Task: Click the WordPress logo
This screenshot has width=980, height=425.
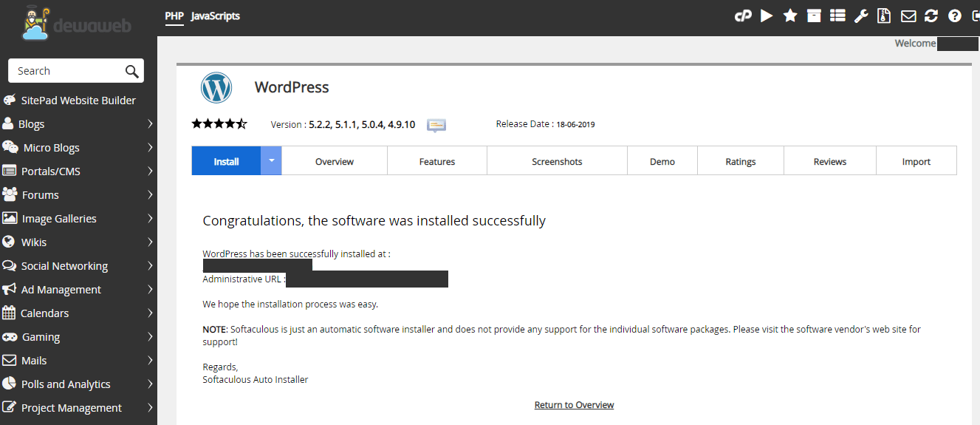Action: coord(216,87)
